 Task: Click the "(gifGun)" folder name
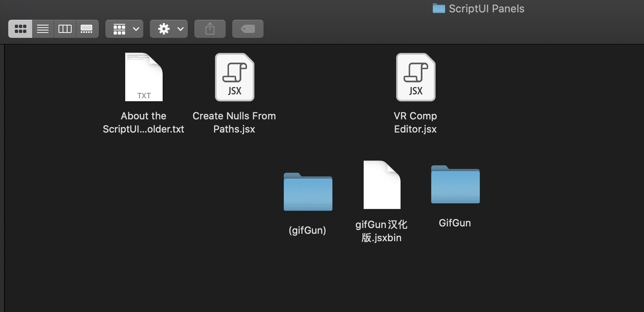[308, 231]
